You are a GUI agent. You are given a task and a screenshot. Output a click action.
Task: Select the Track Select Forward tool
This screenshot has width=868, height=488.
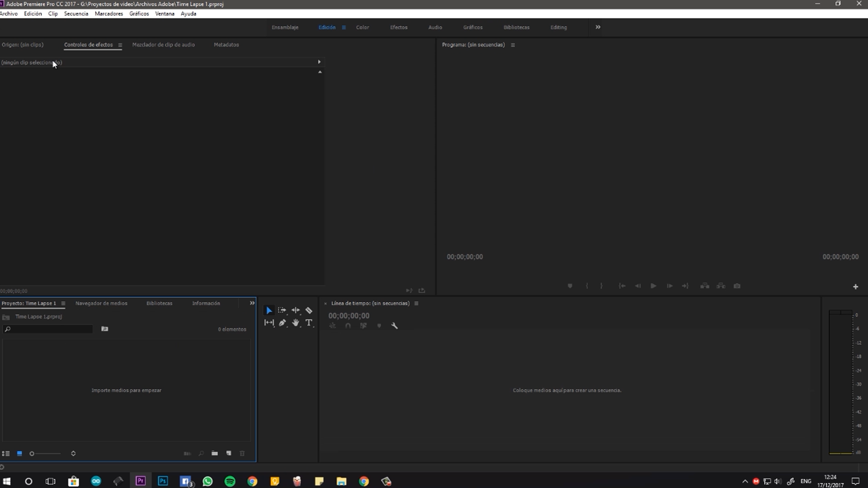[x=282, y=310]
